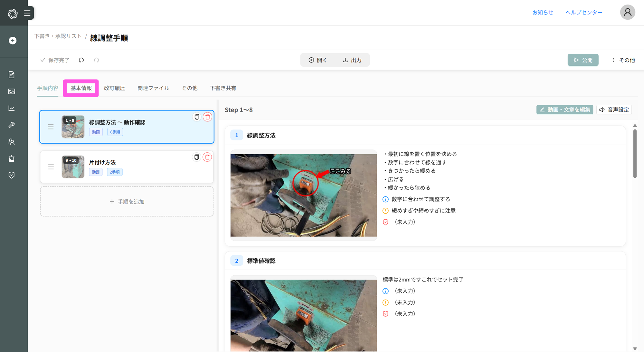Click the 保存完了 status text
Screen dimensions: 644x352
click(59, 60)
